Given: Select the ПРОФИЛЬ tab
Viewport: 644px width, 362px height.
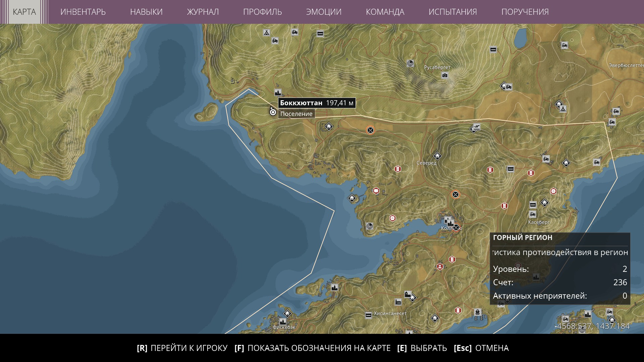Looking at the screenshot, I should point(262,12).
